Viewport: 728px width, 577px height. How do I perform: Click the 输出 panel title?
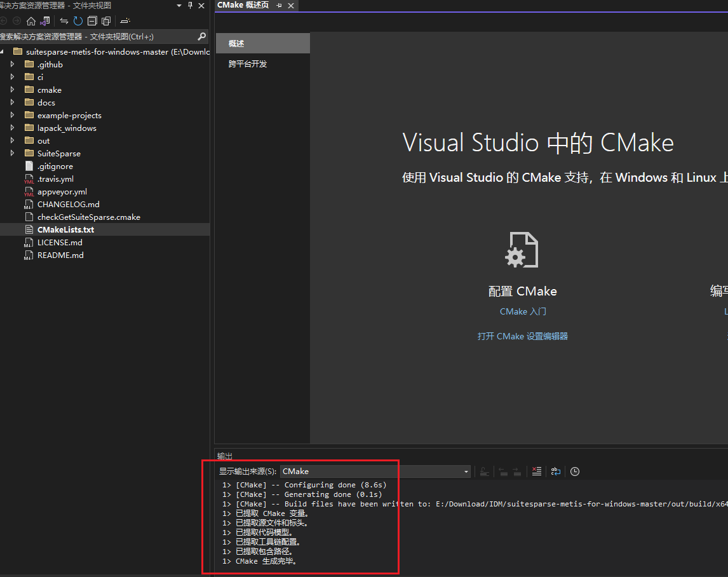(225, 456)
